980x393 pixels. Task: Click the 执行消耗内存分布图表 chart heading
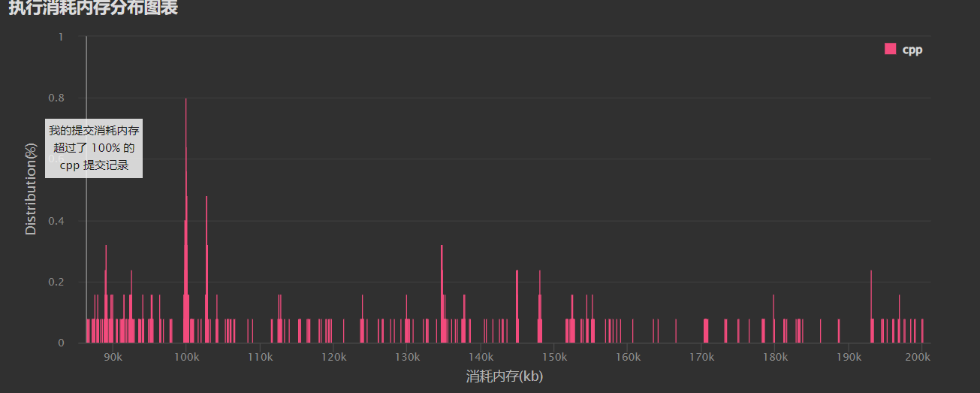(93, 8)
